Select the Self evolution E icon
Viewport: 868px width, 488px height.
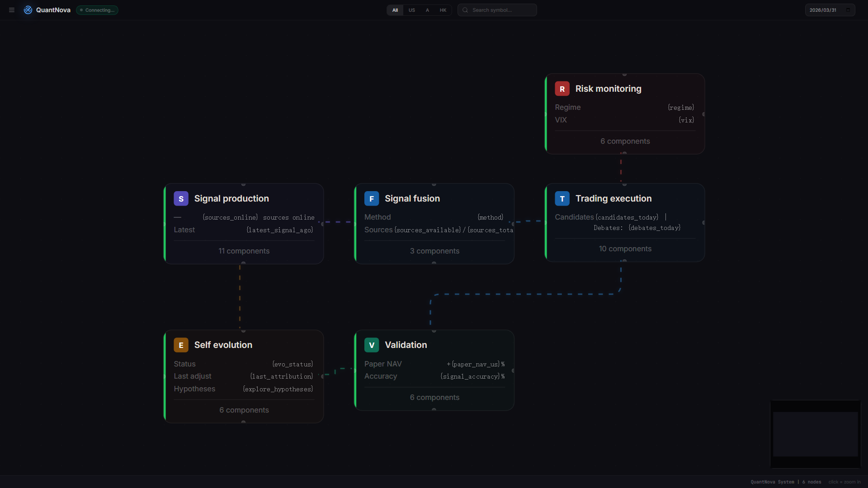pyautogui.click(x=181, y=345)
